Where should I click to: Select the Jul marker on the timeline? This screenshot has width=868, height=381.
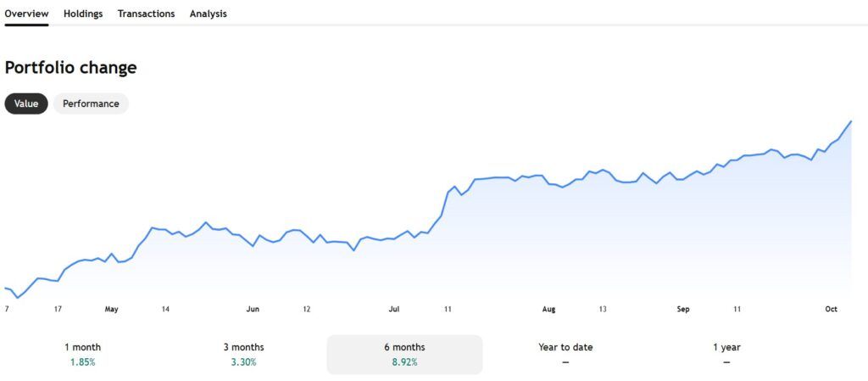(394, 310)
